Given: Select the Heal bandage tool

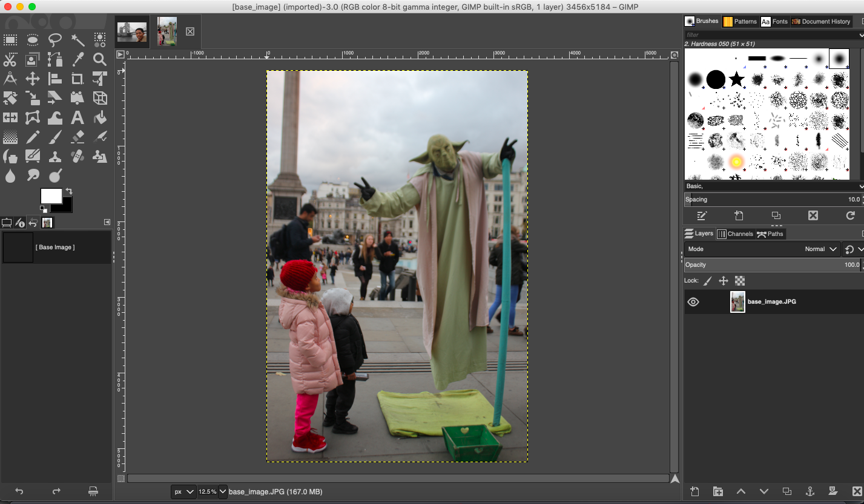Looking at the screenshot, I should click(x=77, y=157).
